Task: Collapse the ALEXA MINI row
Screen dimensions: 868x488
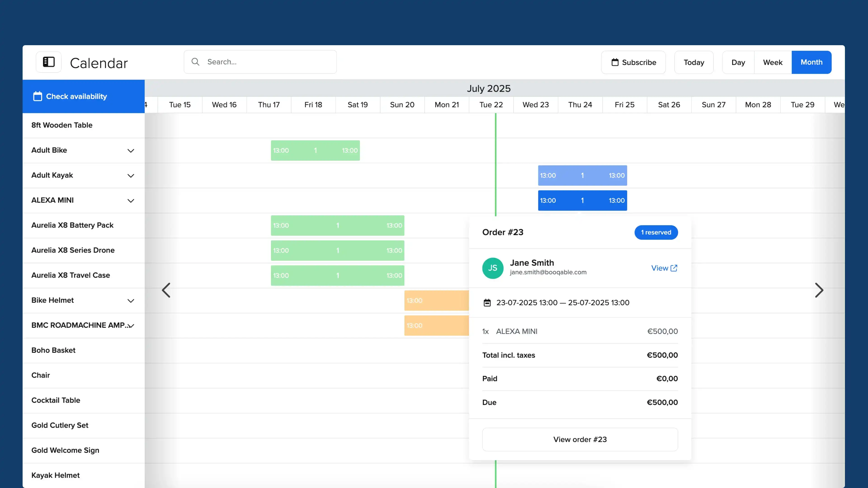Action: 131,200
